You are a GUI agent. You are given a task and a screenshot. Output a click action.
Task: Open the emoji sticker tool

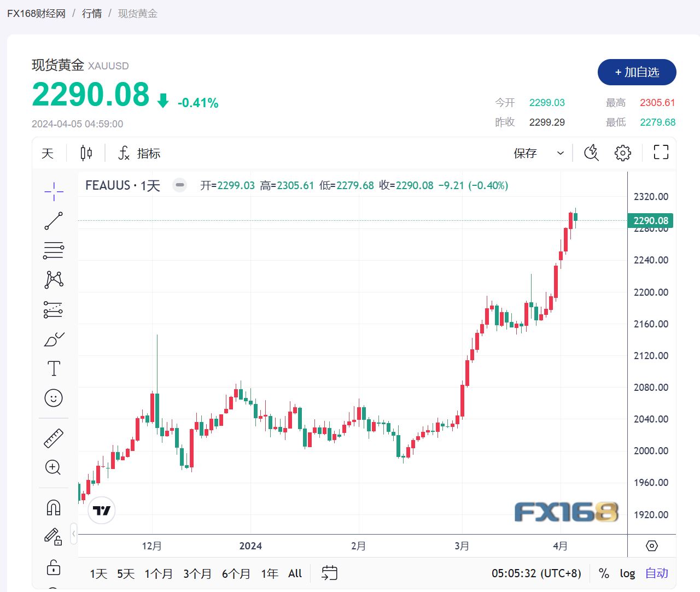pos(53,398)
